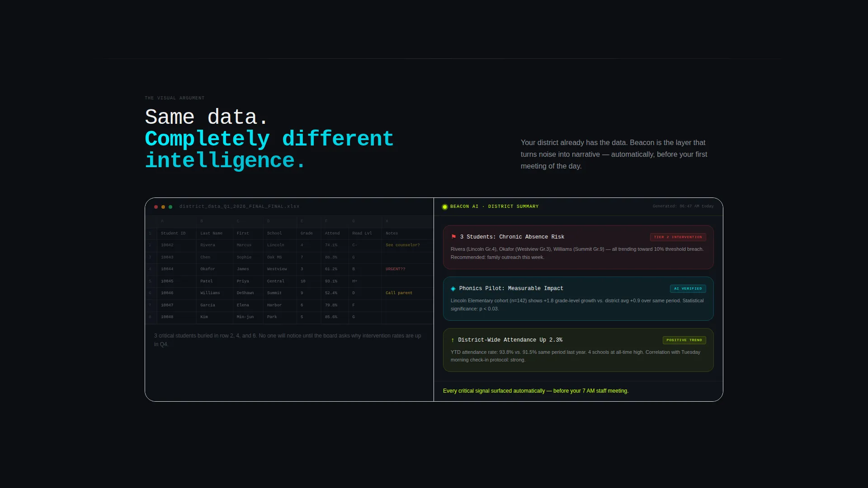Viewport: 868px width, 488px height.
Task: Open the 3 Students: Chronic Absence Risk card
Action: coord(578,247)
